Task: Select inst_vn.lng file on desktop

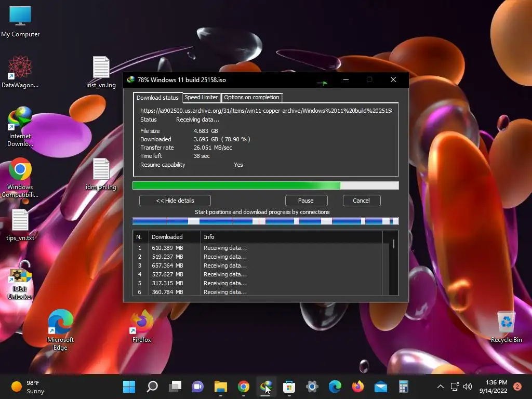Action: (x=101, y=72)
